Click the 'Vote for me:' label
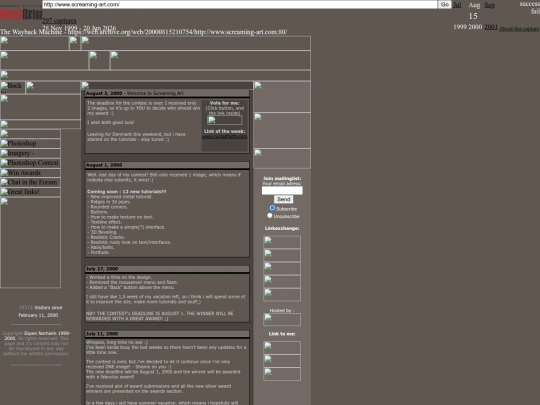 (225, 103)
